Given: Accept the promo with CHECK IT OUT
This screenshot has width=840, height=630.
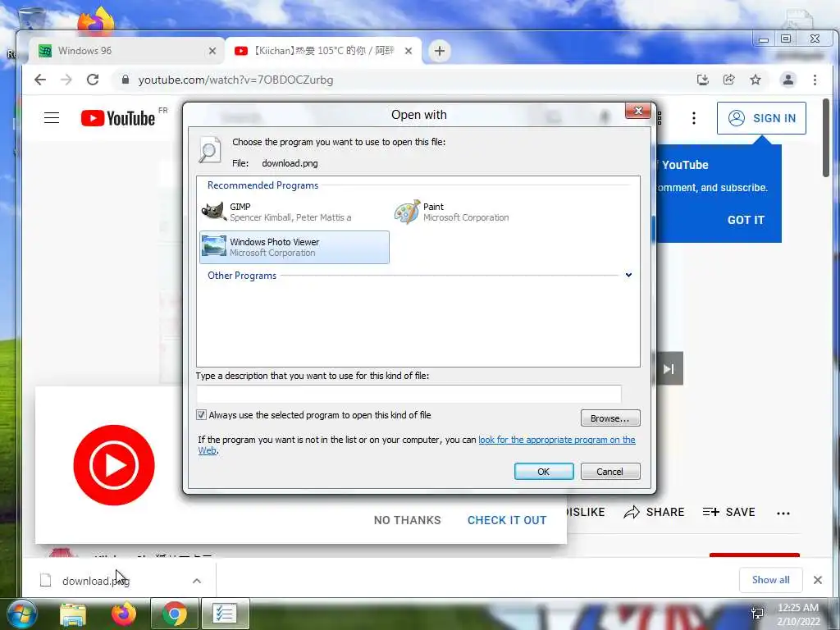Looking at the screenshot, I should point(507,520).
